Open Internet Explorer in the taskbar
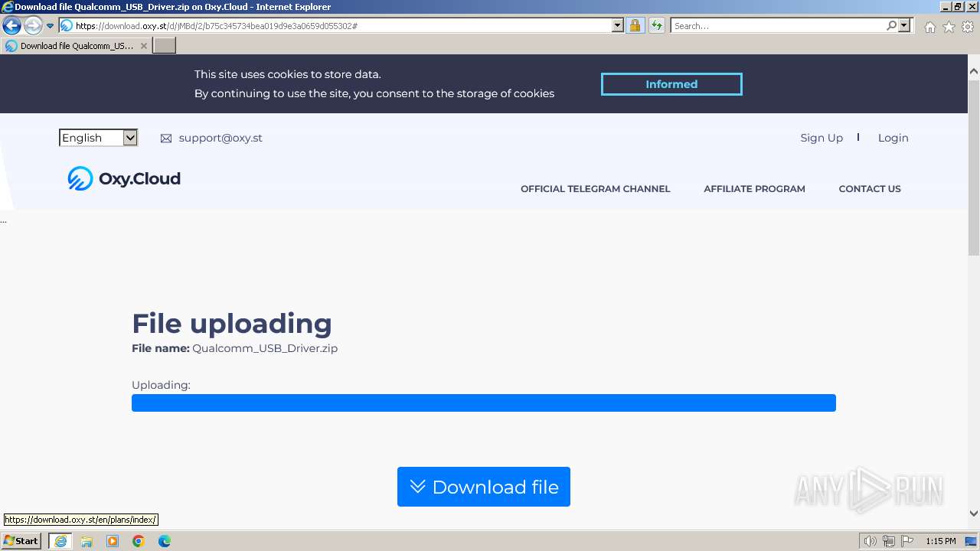Image resolution: width=980 pixels, height=551 pixels. coord(60,541)
